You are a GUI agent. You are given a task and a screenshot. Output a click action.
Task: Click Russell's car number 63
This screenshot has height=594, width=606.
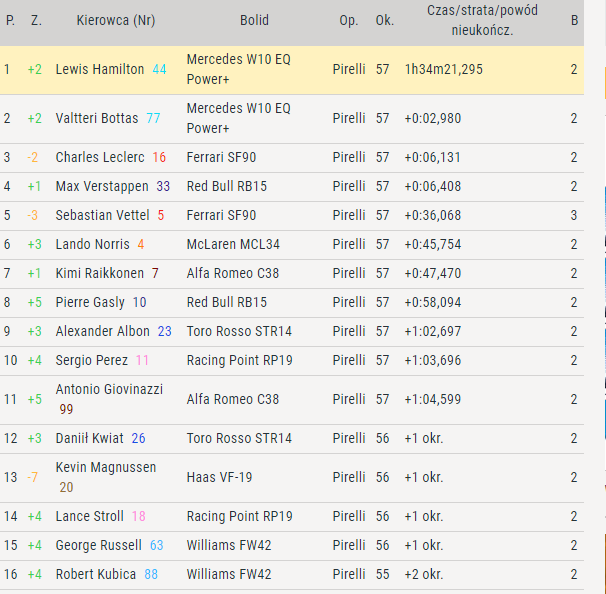point(157,545)
